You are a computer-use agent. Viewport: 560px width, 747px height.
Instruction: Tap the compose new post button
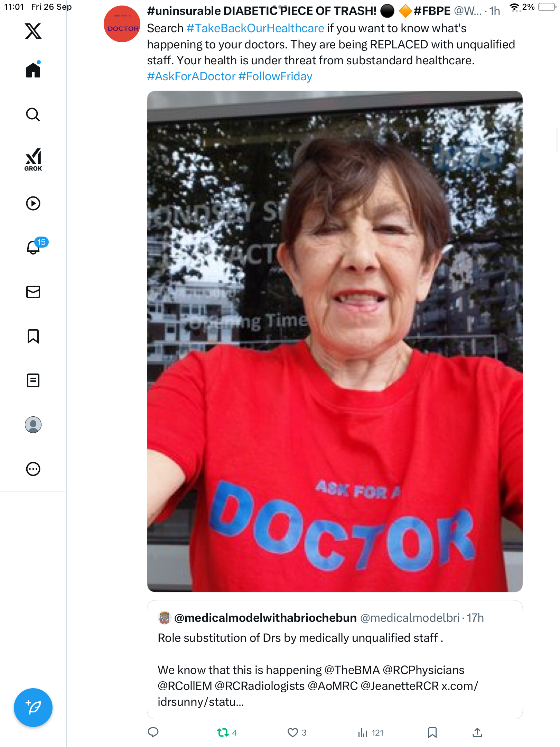click(33, 708)
